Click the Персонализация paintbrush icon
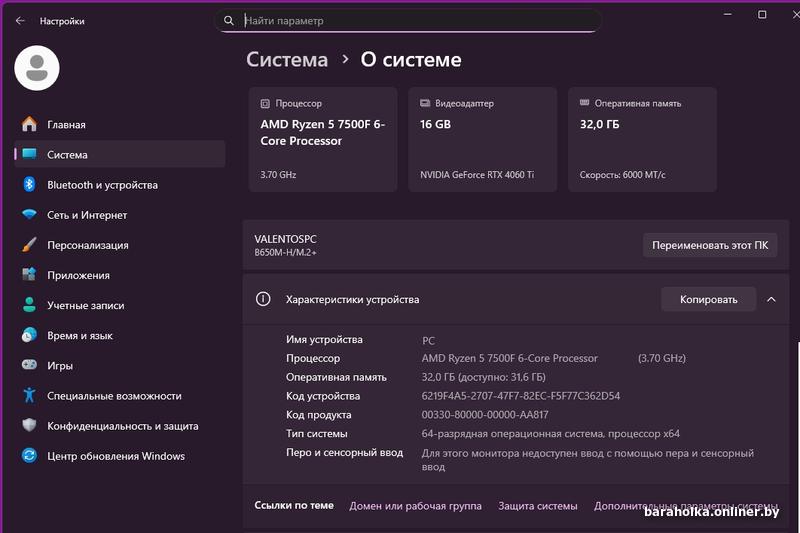Image resolution: width=800 pixels, height=533 pixels. click(29, 244)
